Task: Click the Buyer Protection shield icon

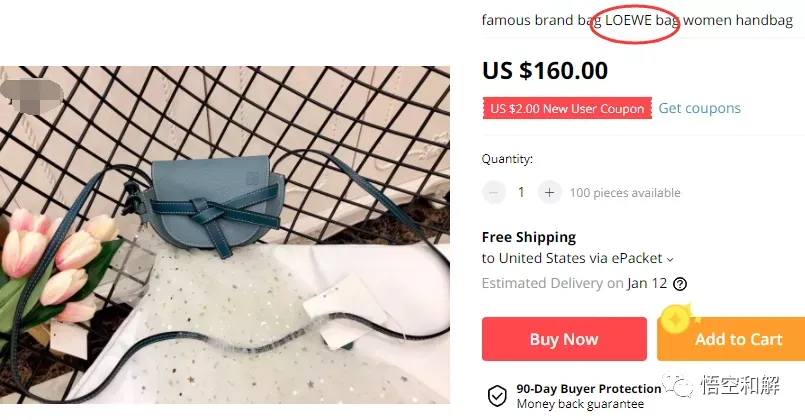Action: coord(497,396)
